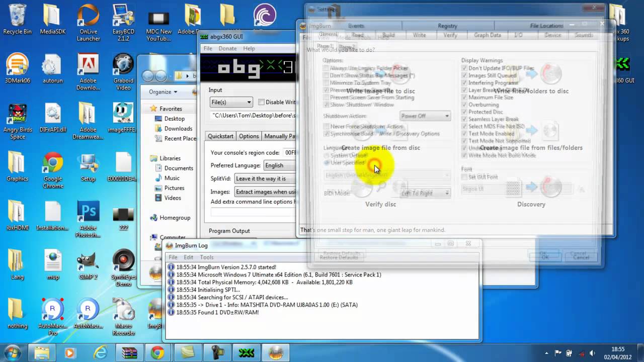Open the ibxHDMI folder icon
The image size is (644, 362).
tap(17, 215)
